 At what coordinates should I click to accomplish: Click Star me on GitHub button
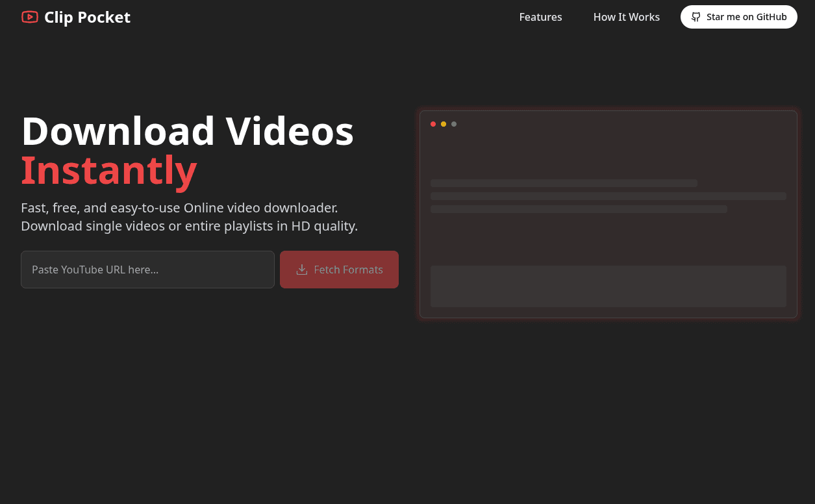[x=738, y=17]
